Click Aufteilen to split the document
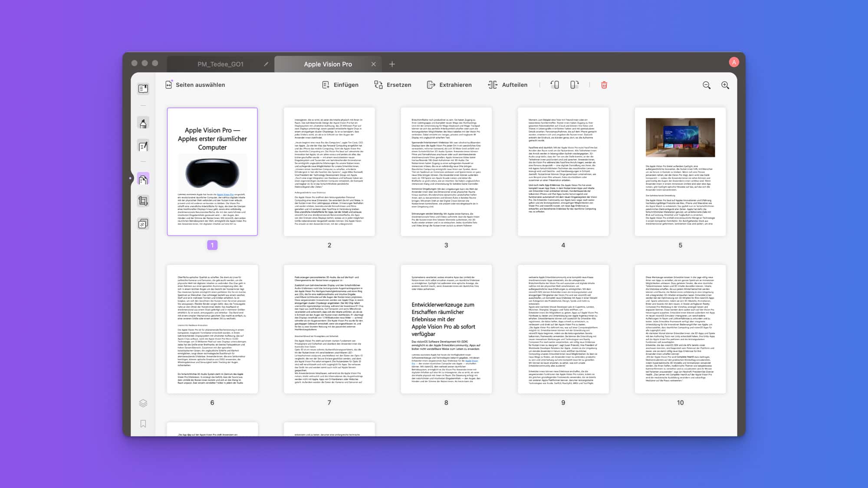 tap(508, 85)
